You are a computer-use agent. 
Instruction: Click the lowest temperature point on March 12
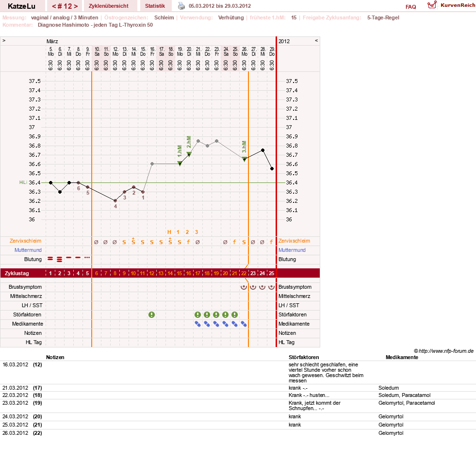[x=115, y=200]
